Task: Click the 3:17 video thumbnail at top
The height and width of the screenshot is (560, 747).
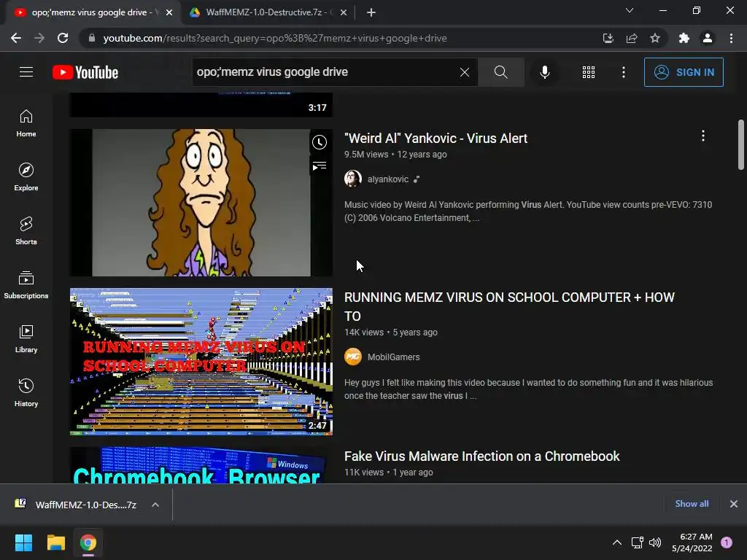Action: click(201, 105)
